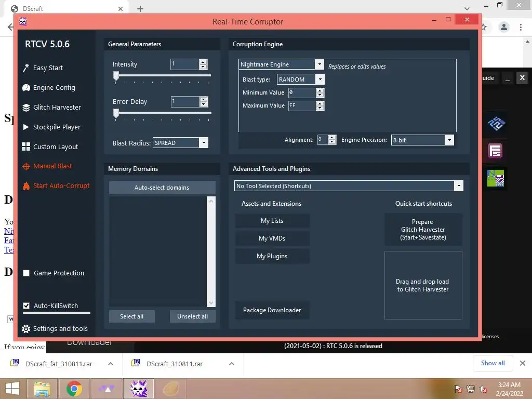Click the Manual Blast crosshair icon
532x399 pixels.
point(26,166)
